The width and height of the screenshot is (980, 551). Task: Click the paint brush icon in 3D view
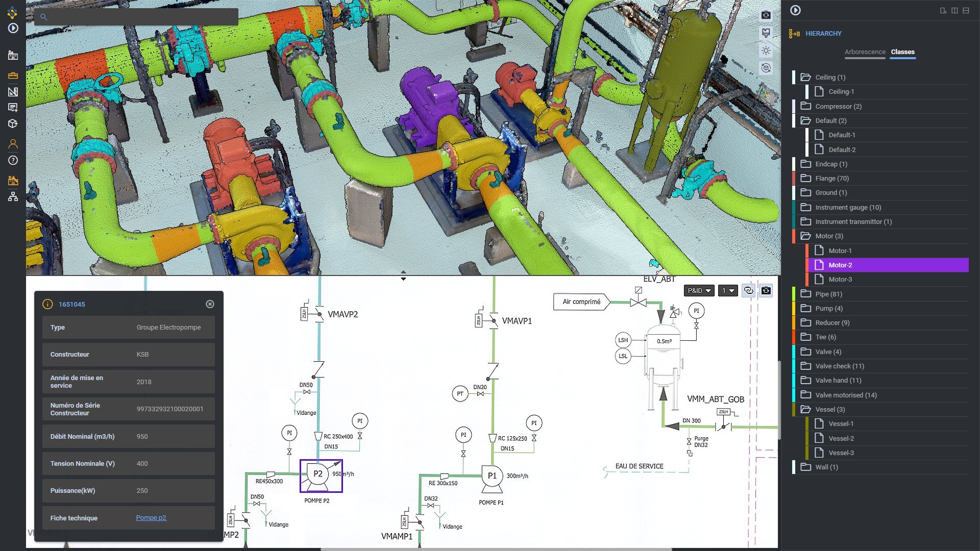[x=766, y=33]
